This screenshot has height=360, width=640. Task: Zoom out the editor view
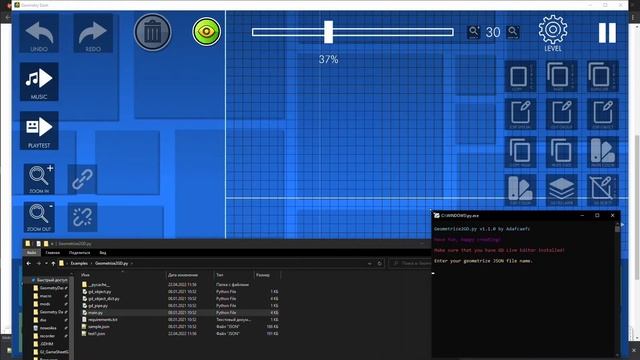tap(39, 217)
